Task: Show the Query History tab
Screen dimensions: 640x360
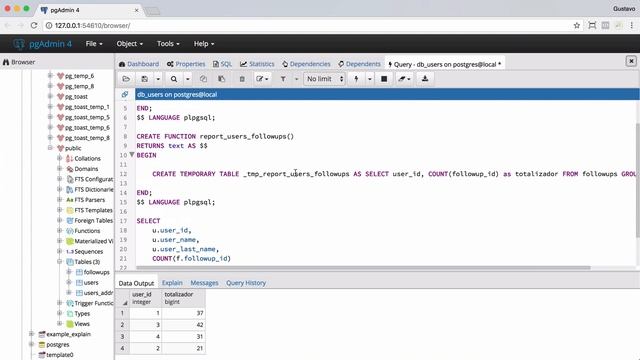Action: pos(246,283)
